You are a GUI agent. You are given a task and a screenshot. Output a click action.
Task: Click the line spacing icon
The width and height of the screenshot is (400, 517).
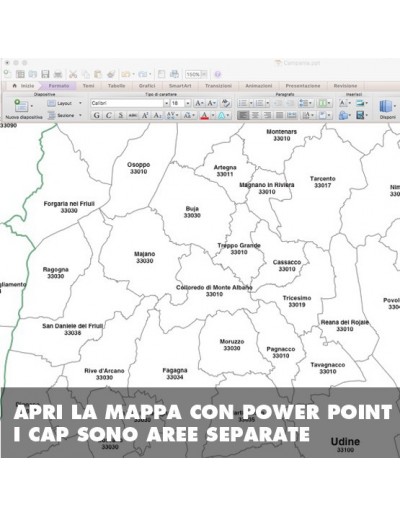pos(303,103)
